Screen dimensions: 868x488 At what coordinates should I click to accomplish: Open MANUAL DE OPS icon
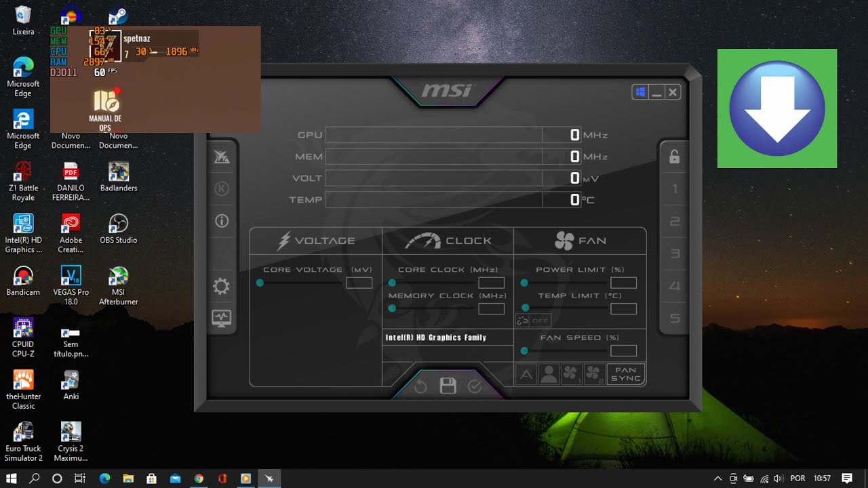pos(105,110)
